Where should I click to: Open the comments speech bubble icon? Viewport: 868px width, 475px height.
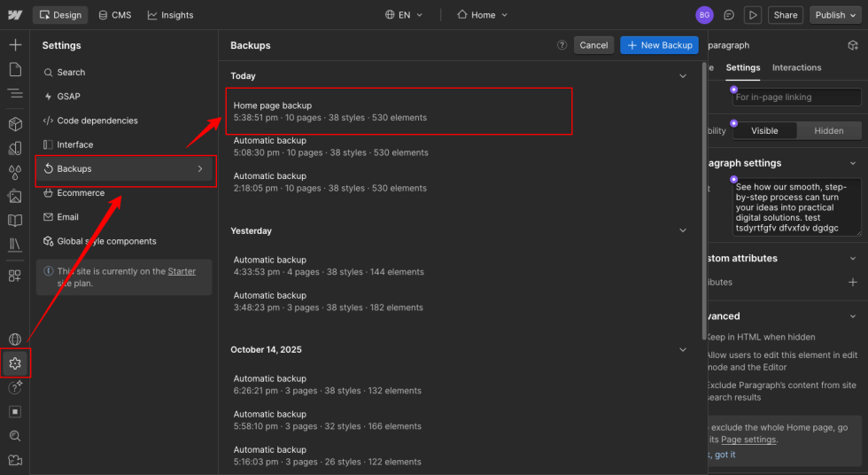pyautogui.click(x=729, y=15)
